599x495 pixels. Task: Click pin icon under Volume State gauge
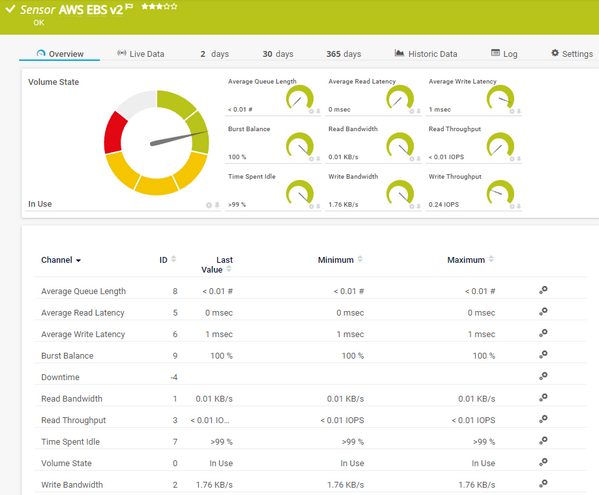coord(217,205)
